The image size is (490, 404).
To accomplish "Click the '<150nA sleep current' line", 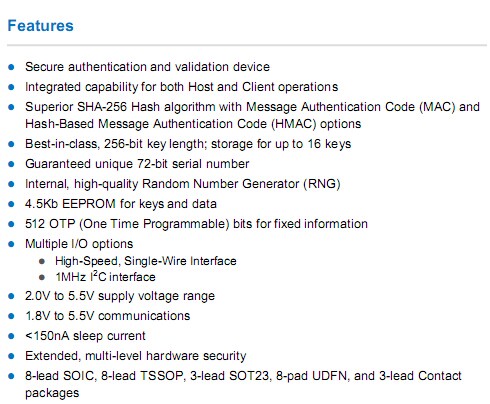I will point(85,336).
